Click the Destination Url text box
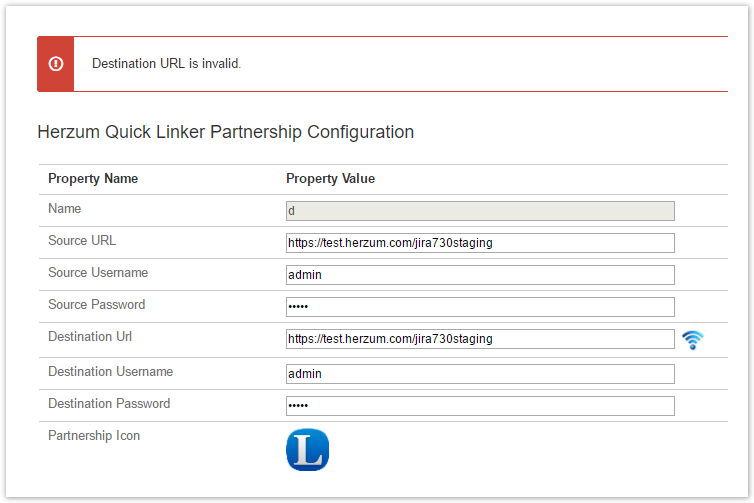The image size is (754, 503). tap(480, 339)
